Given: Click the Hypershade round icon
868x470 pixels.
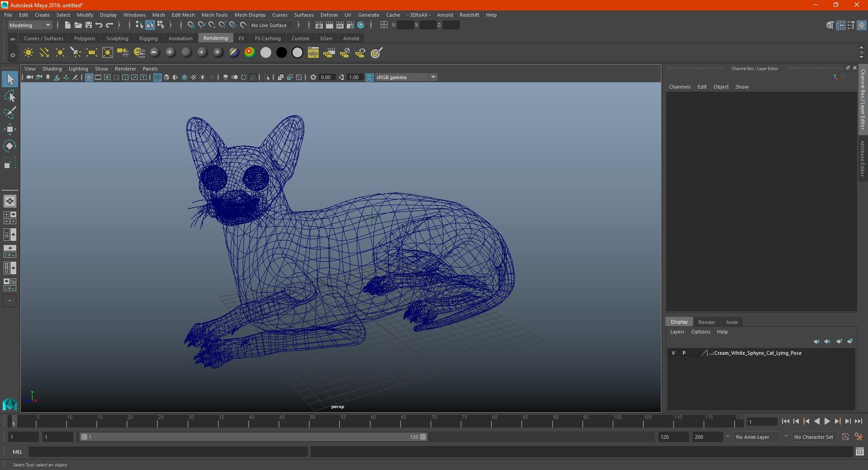Looking at the screenshot, I should click(x=361, y=25).
